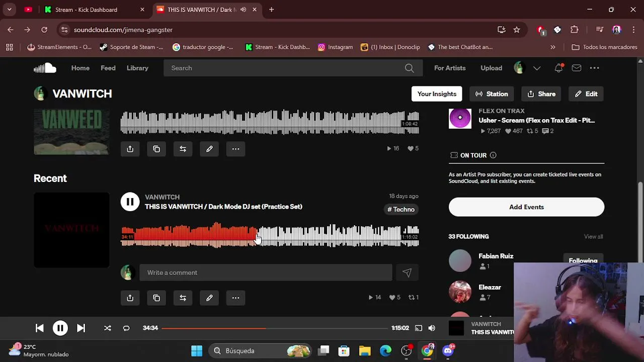Click the profile Share button
The width and height of the screenshot is (644, 362).
[541, 94]
